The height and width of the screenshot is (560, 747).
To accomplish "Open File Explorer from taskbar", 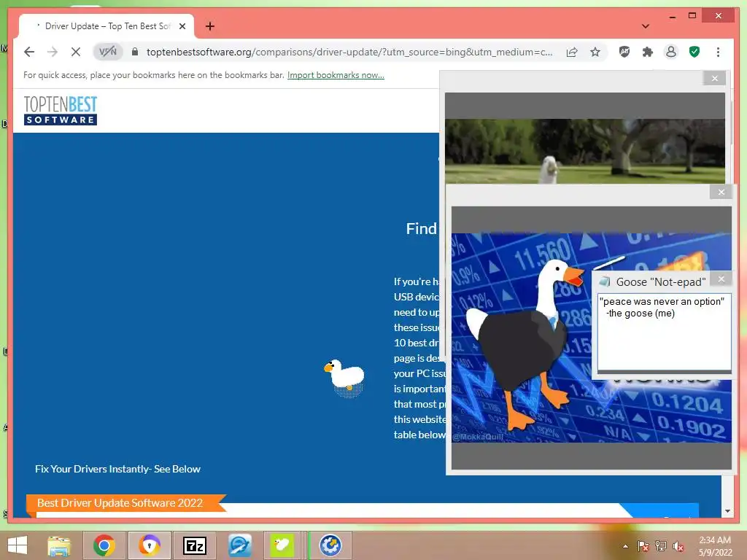I will pos(59,545).
